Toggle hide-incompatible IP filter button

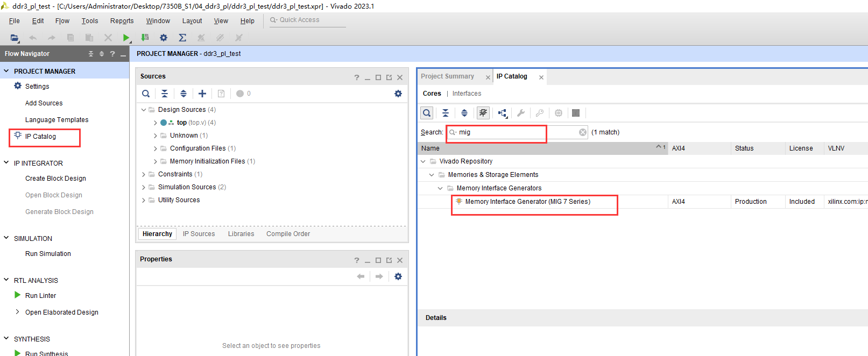click(x=483, y=113)
